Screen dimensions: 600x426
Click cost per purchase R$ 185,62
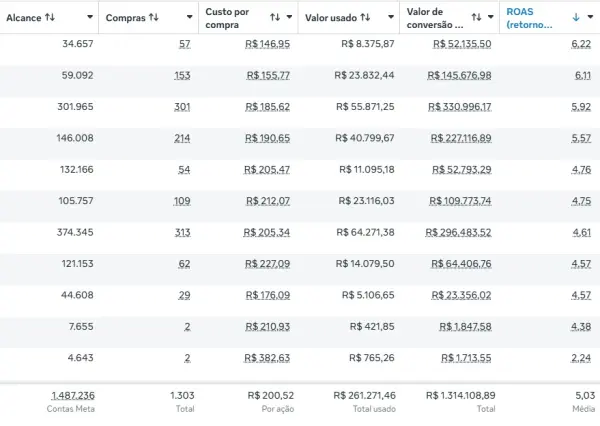click(x=267, y=107)
